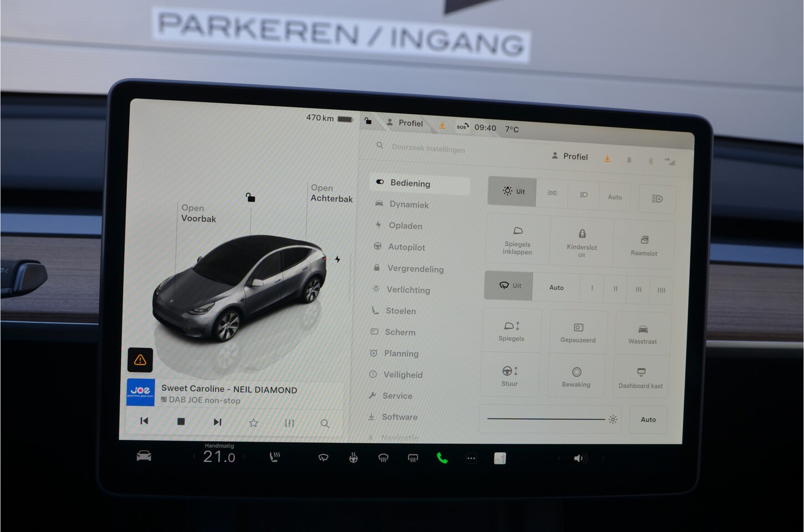Open the three-dots app launcher
Screen dimensions: 804x532
[471, 458]
